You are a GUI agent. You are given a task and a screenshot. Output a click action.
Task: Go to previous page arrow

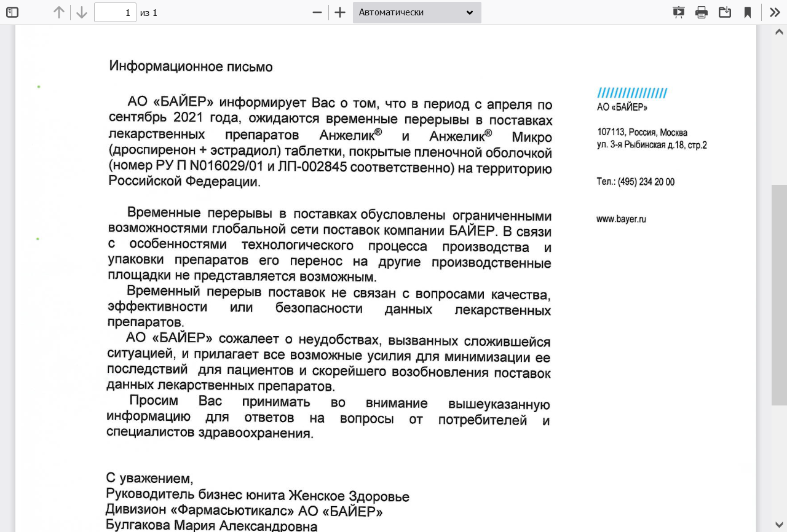click(x=59, y=12)
